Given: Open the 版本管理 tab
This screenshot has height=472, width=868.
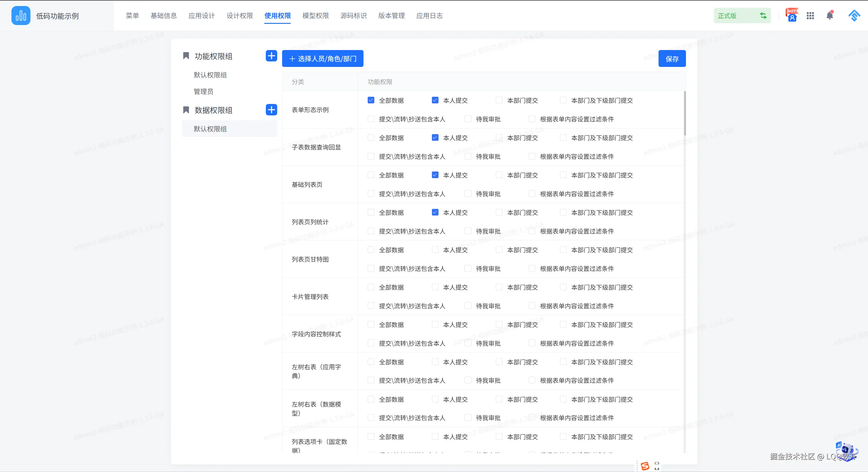Looking at the screenshot, I should 391,15.
